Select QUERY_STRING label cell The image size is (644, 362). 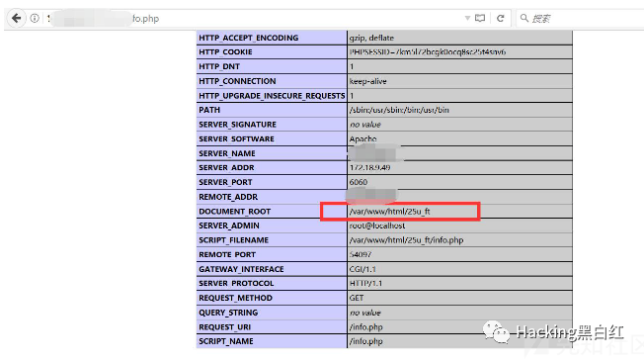click(272, 313)
